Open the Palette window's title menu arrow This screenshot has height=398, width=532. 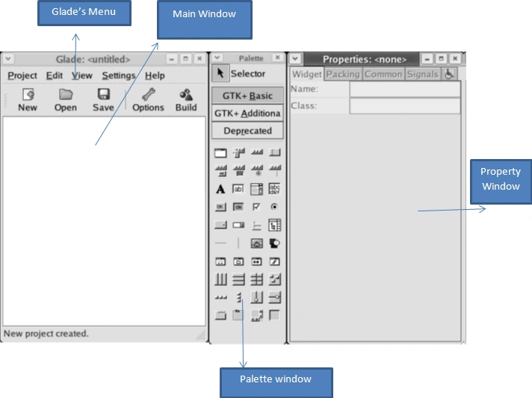click(217, 57)
